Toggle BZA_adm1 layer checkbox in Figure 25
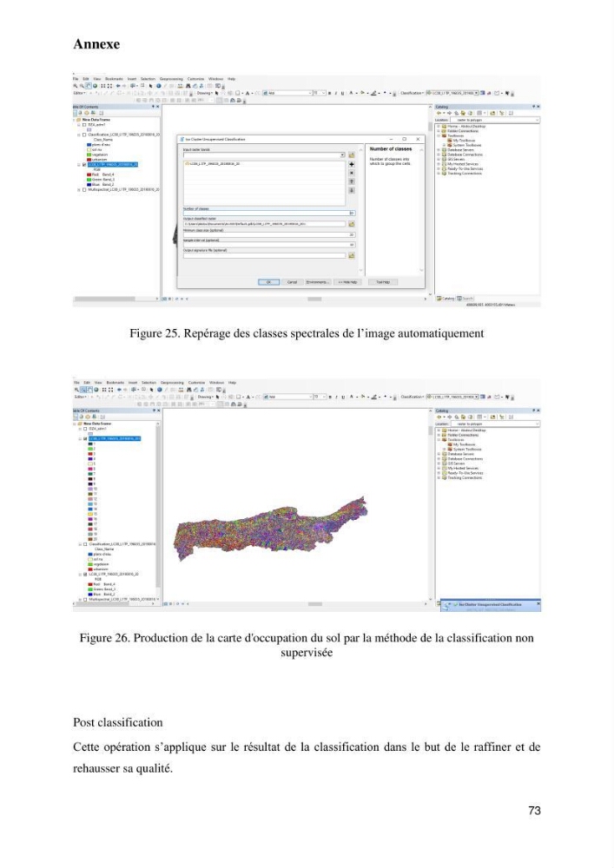 pos(84,124)
